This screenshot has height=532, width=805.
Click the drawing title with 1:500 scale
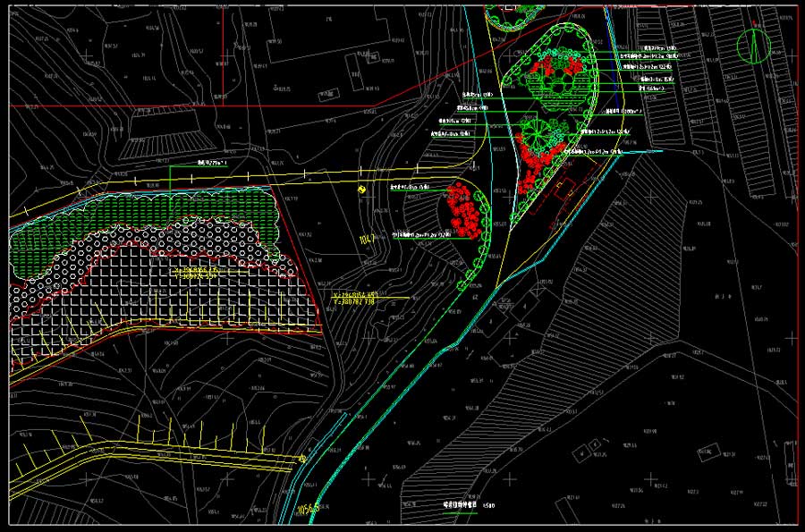(467, 506)
